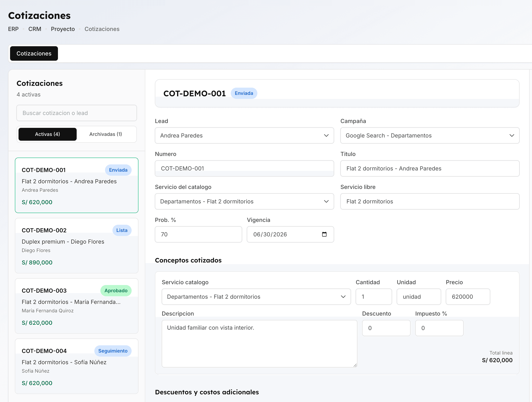
Task: Click the Conceptos cotizados heading
Action: click(188, 260)
